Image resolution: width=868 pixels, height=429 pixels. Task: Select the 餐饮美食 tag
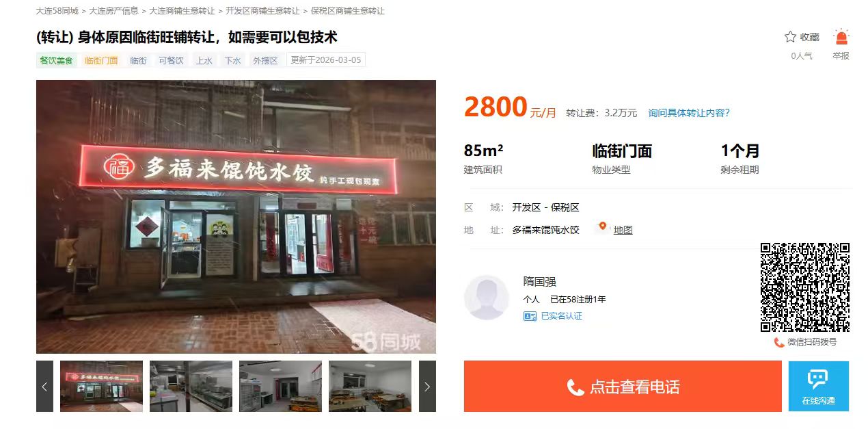tap(56, 60)
